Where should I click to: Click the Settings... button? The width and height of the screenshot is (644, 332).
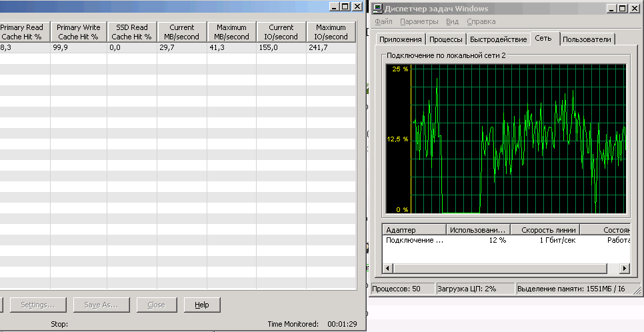[x=37, y=305]
